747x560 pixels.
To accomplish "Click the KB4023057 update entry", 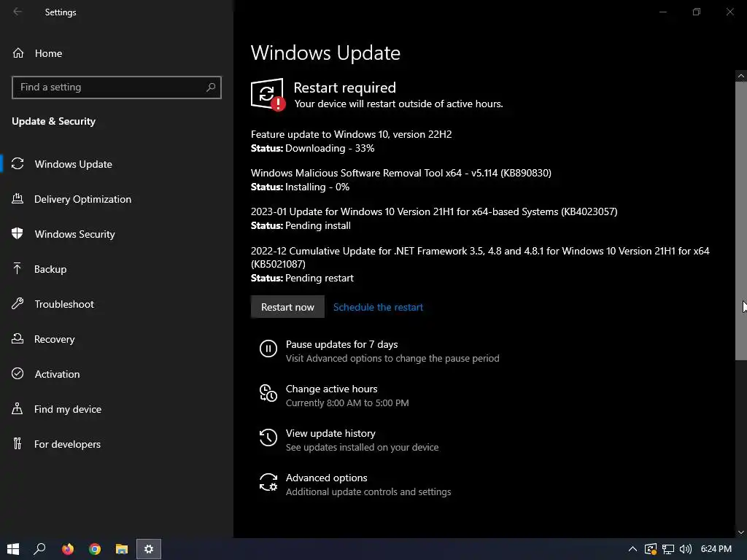I will [x=434, y=211].
